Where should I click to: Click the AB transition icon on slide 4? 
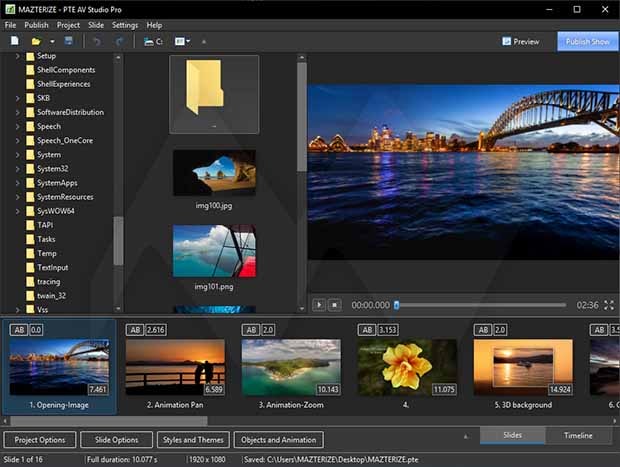point(367,330)
